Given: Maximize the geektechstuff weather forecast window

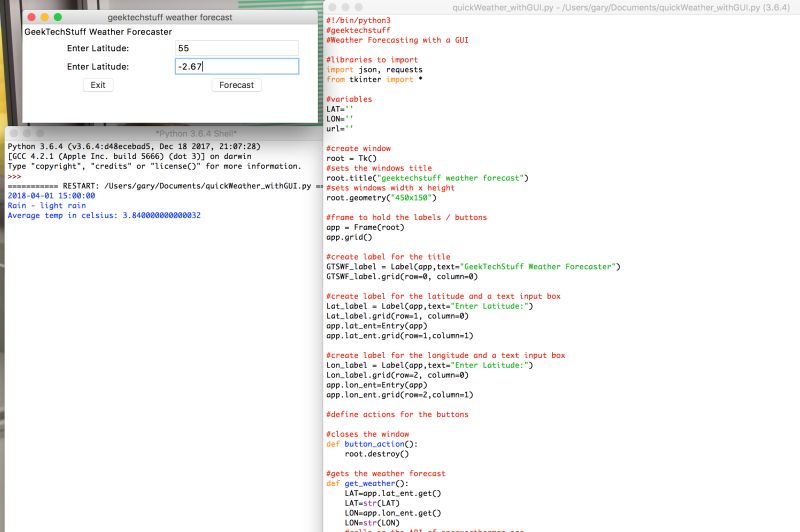Looking at the screenshot, I should point(58,17).
